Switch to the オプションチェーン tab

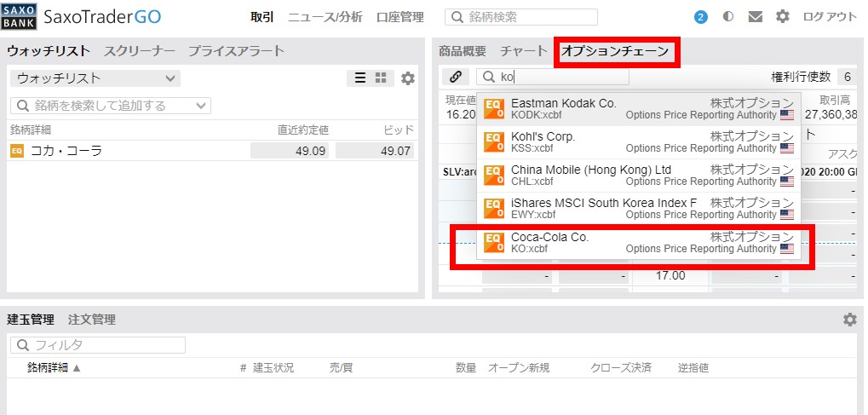tap(615, 51)
